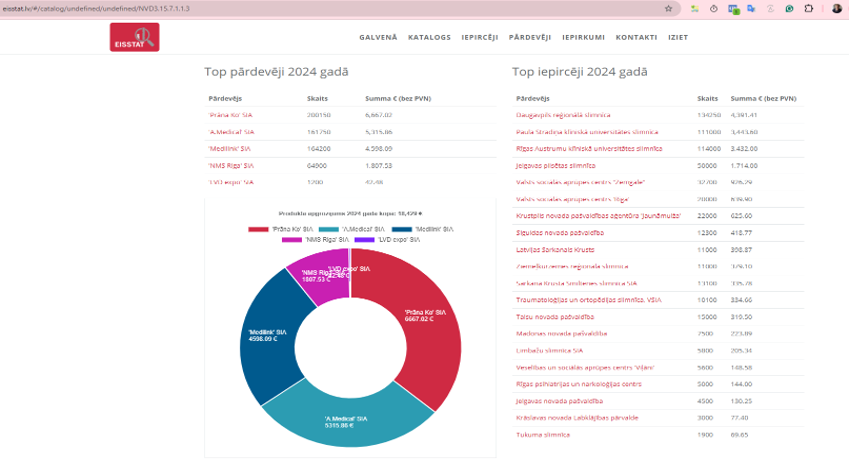Open KATALOGS menu item
The width and height of the screenshot is (849, 461).
click(429, 37)
